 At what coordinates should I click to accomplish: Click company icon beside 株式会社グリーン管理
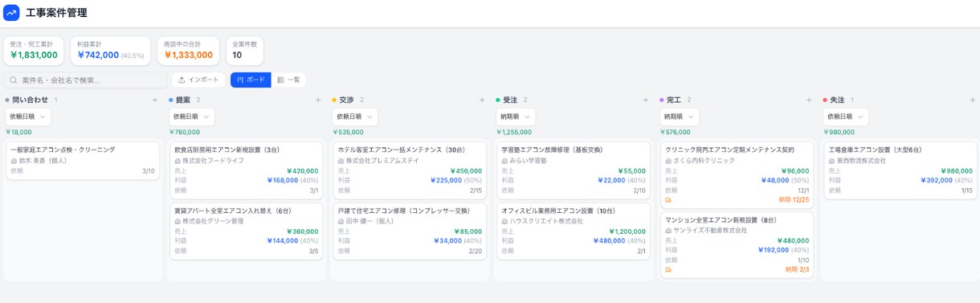[178, 221]
